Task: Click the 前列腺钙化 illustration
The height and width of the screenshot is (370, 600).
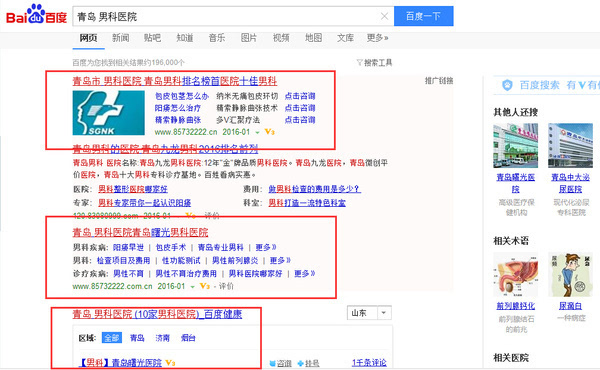Action: pyautogui.click(x=515, y=274)
